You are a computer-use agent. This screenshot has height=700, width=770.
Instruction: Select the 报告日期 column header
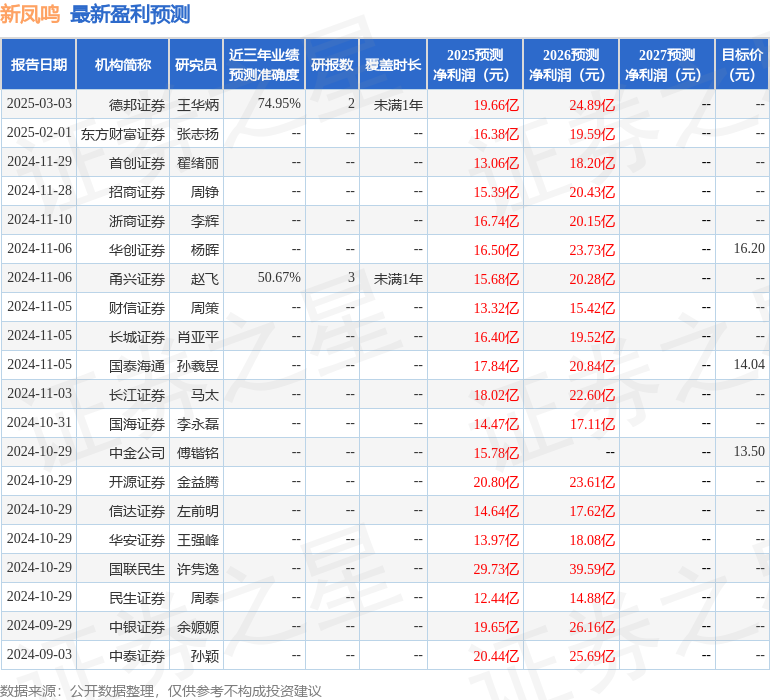pos(39,64)
